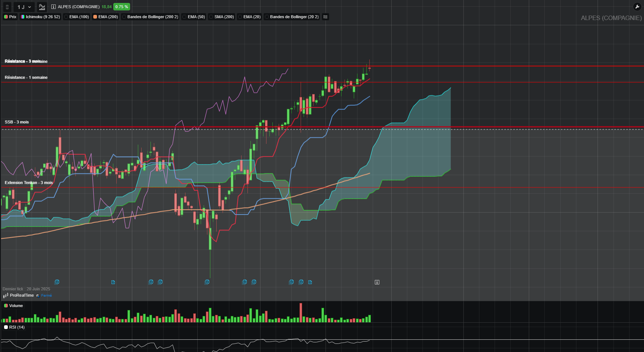Viewport: 644px width, 352px height.
Task: Click the orange EMA (200) color swatch
Action: pyautogui.click(x=95, y=17)
